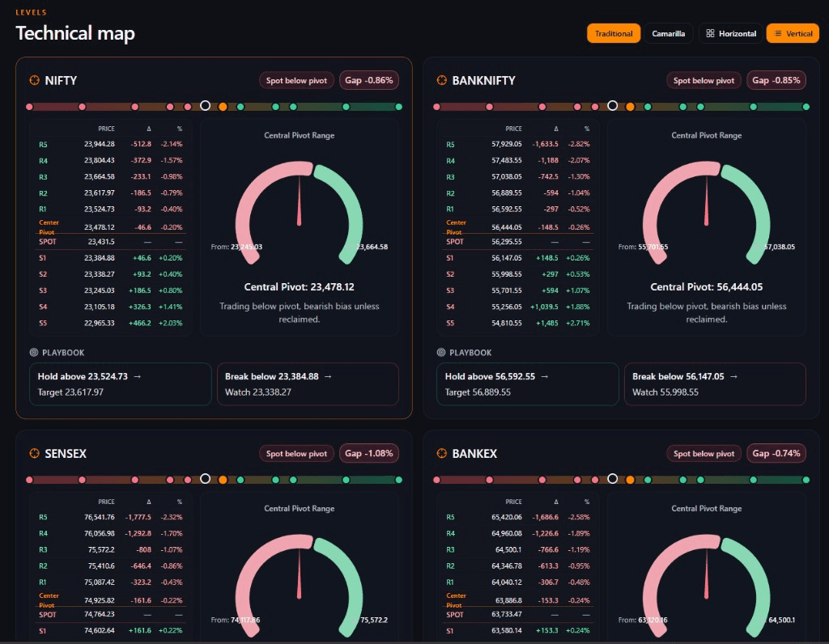The height and width of the screenshot is (644, 829).
Task: Click BANKEX S1 price 63,580.14
Action: [507, 631]
